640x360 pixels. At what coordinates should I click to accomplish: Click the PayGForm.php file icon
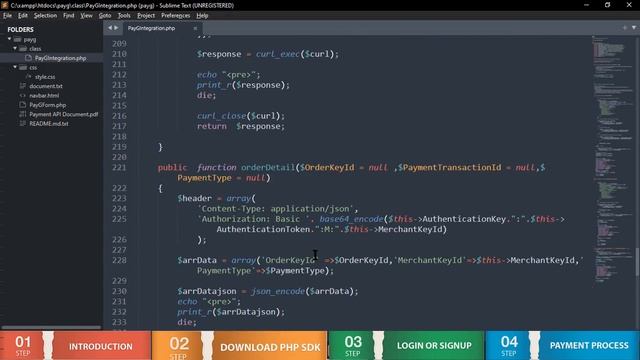pyautogui.click(x=23, y=105)
